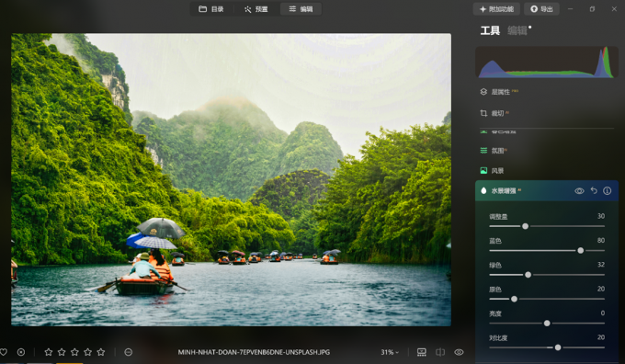Click the 蓝色 value 80

coord(601,241)
